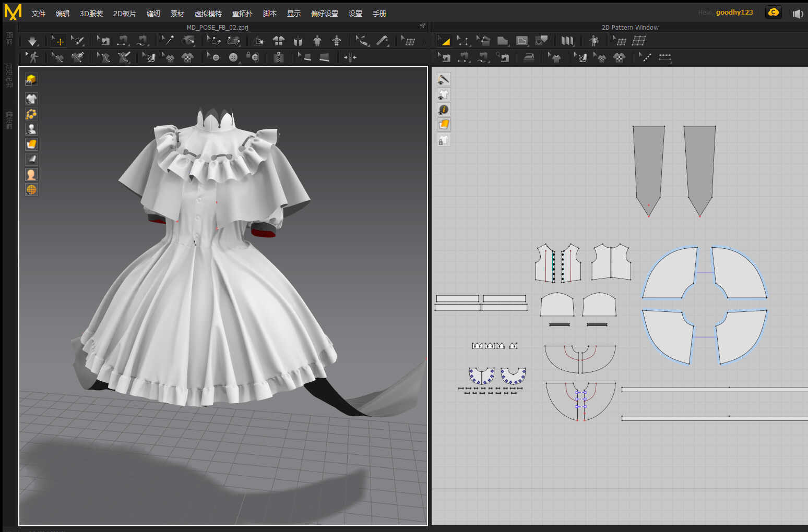
Task: Click Reset 2D Arrangement shirt icon
Action: pos(279,41)
